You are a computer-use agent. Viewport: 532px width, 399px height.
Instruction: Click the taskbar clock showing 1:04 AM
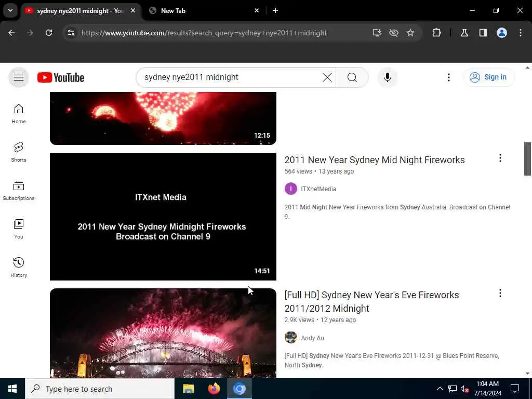(487, 389)
